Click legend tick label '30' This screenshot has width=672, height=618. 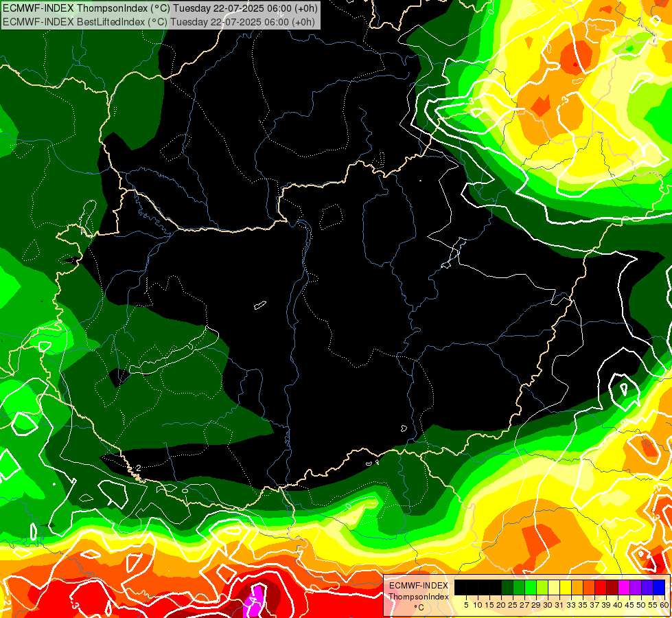548,605
